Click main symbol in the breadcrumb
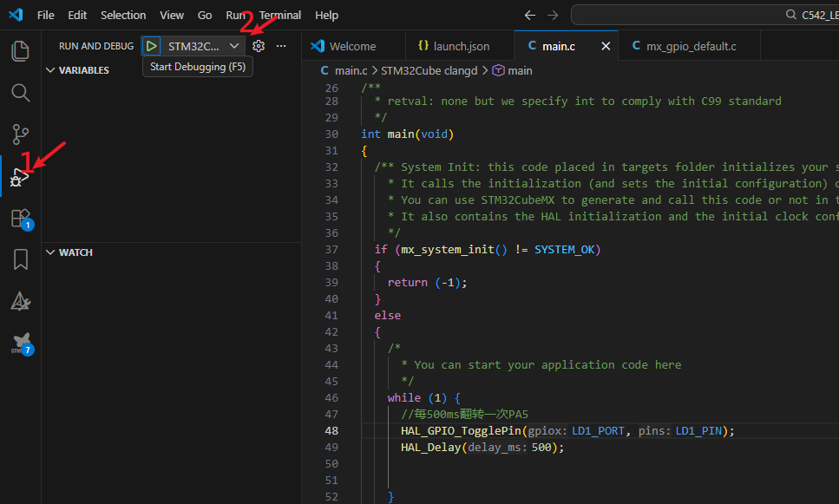The height and width of the screenshot is (504, 839). tap(520, 70)
